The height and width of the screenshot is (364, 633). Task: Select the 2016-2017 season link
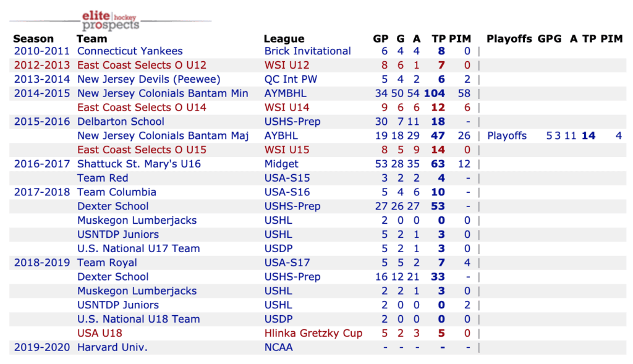coord(42,164)
